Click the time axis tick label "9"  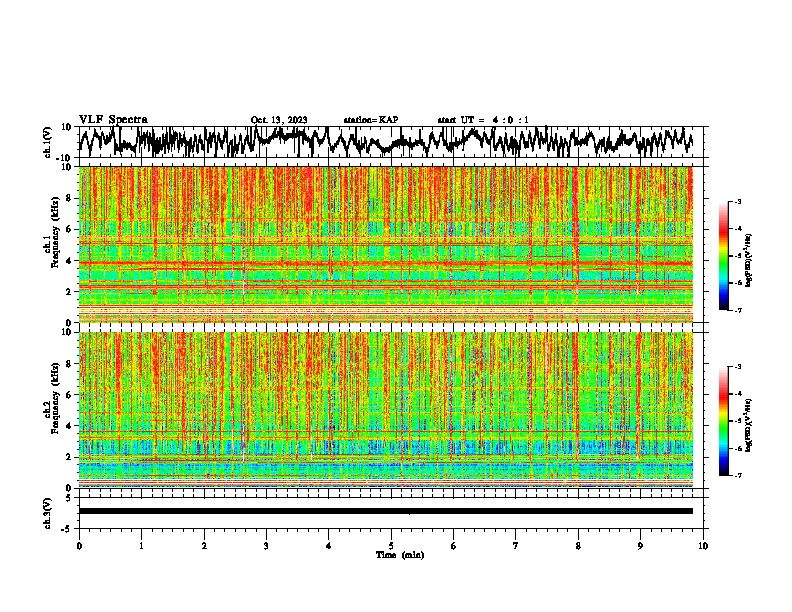tap(640, 546)
